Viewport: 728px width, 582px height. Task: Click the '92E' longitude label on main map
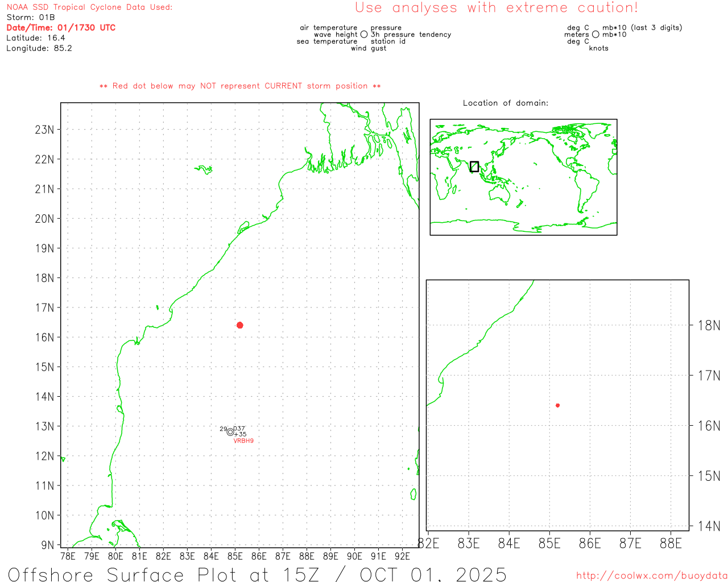(402, 556)
